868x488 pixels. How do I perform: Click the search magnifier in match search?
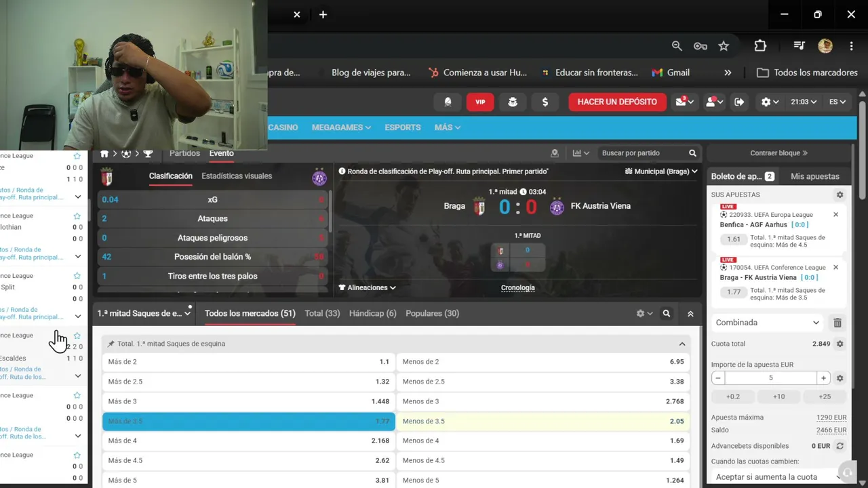[x=692, y=153]
